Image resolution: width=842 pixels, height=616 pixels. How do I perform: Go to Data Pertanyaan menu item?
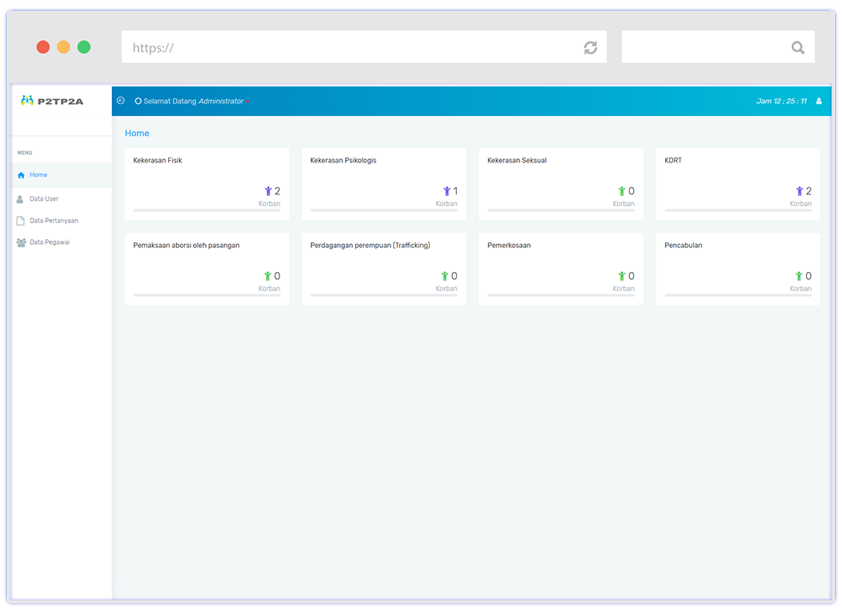53,221
